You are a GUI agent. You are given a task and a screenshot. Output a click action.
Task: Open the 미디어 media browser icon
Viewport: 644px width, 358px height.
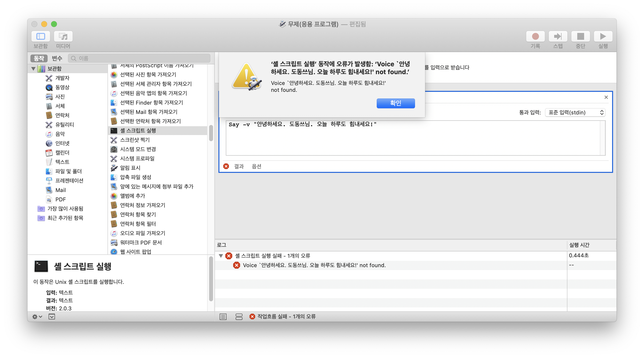(x=63, y=37)
